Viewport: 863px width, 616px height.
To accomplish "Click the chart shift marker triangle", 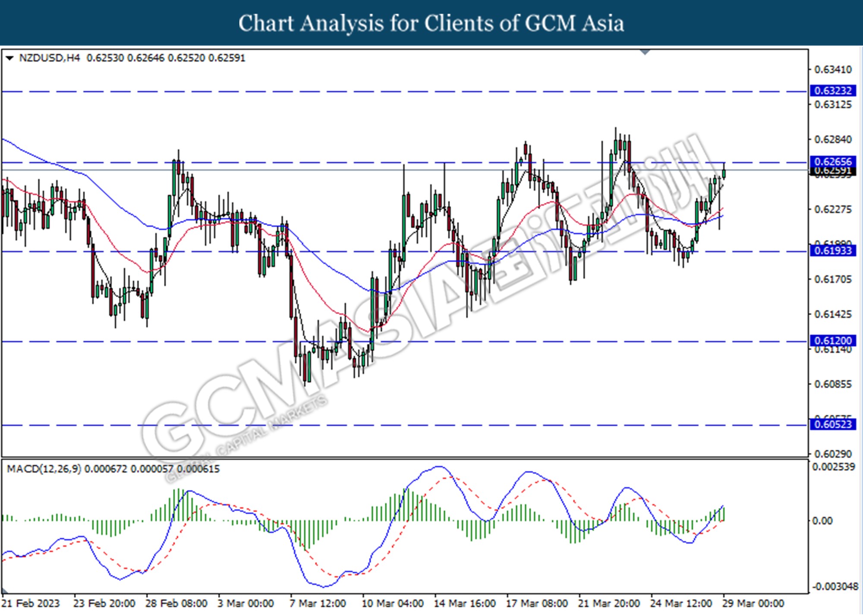I will click(645, 52).
